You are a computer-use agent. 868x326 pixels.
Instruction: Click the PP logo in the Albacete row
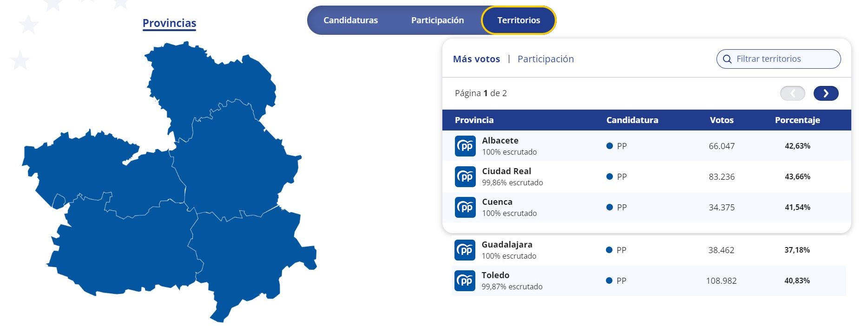tap(465, 146)
